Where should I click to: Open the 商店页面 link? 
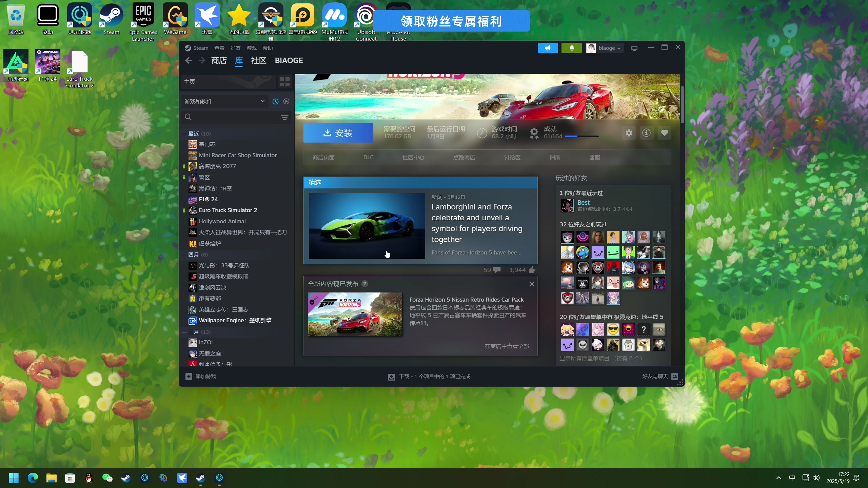coord(323,158)
